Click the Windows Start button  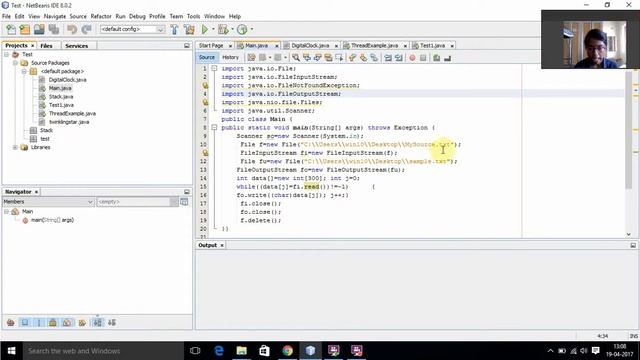click(11, 351)
